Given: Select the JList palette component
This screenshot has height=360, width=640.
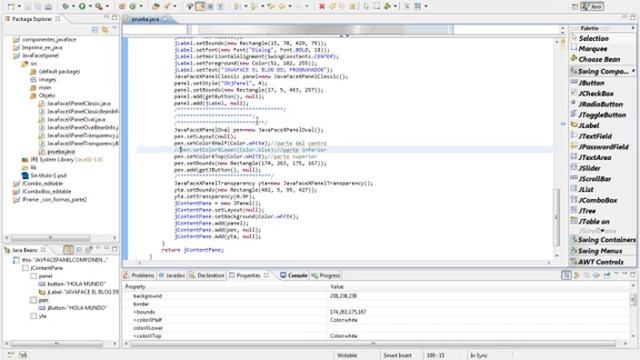Looking at the screenshot, I should [x=586, y=189].
